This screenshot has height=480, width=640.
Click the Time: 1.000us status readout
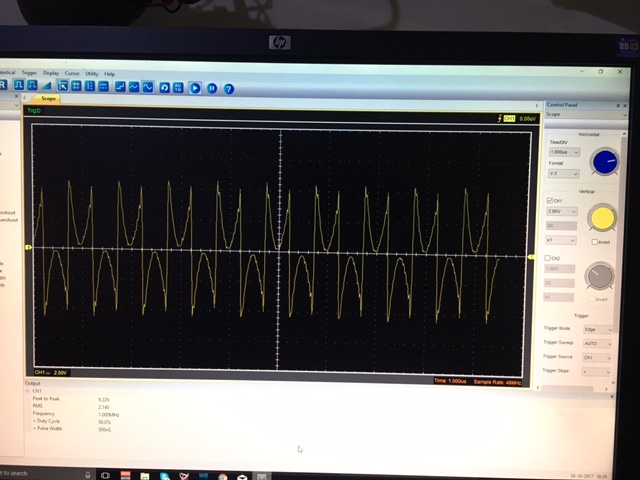tap(450, 381)
